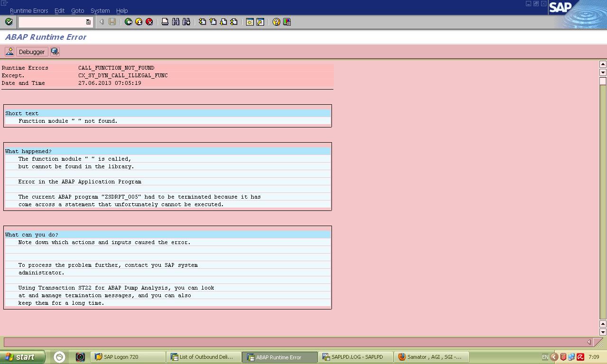Click the page-up arrow above the bottom scroll arrow
Viewport: 607px width, 364px height.
click(x=603, y=324)
